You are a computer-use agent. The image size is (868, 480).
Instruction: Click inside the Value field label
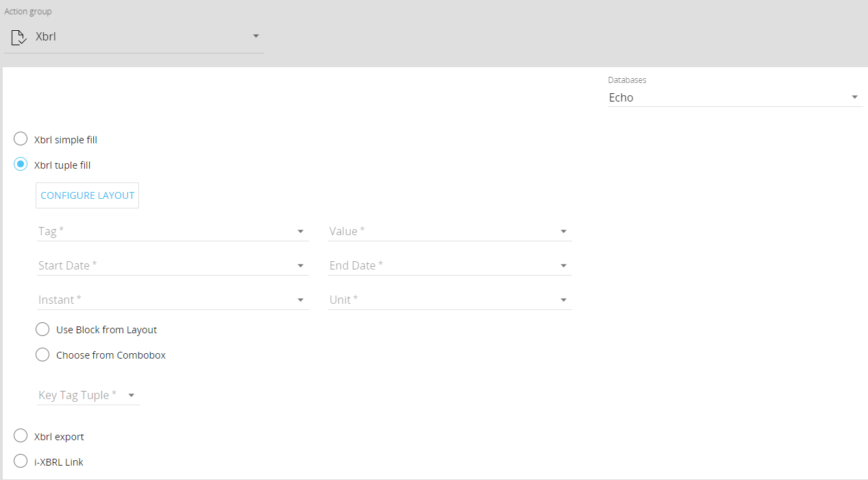(x=347, y=231)
